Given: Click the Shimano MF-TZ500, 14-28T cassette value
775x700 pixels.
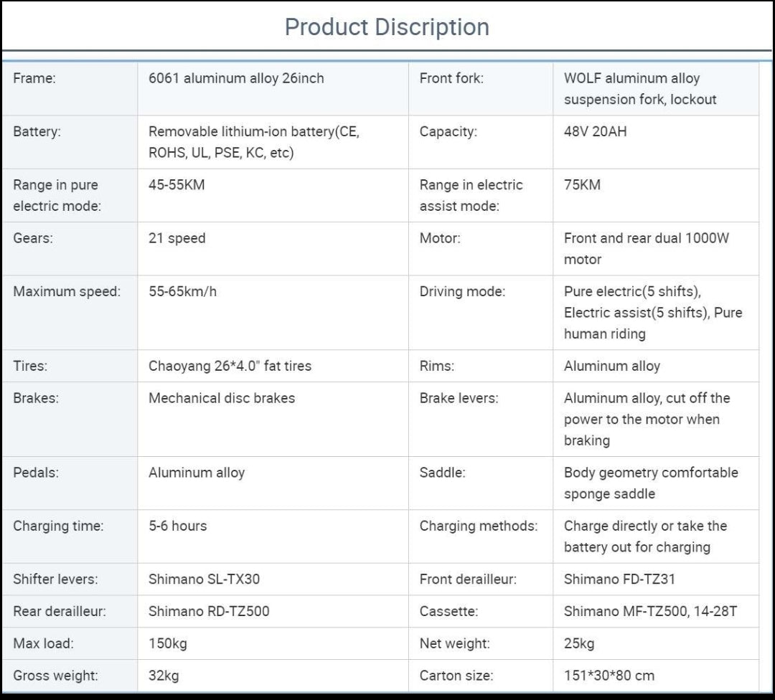Looking at the screenshot, I should point(650,611).
